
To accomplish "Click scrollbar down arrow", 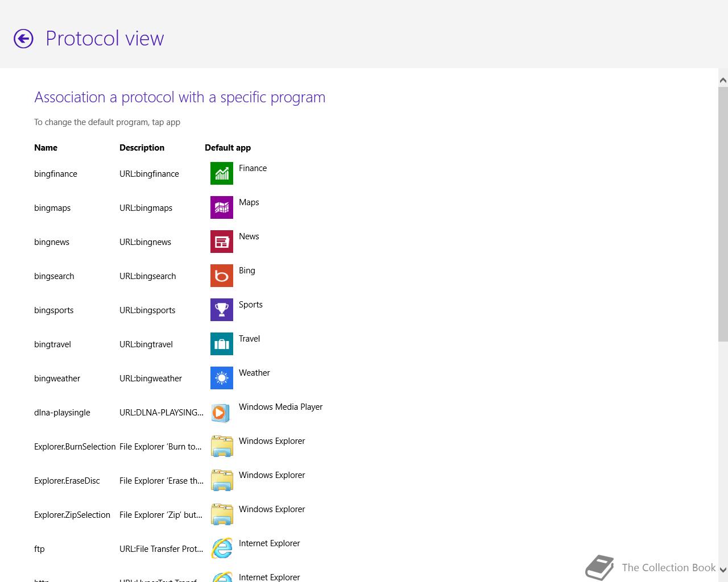I will pyautogui.click(x=723, y=569).
